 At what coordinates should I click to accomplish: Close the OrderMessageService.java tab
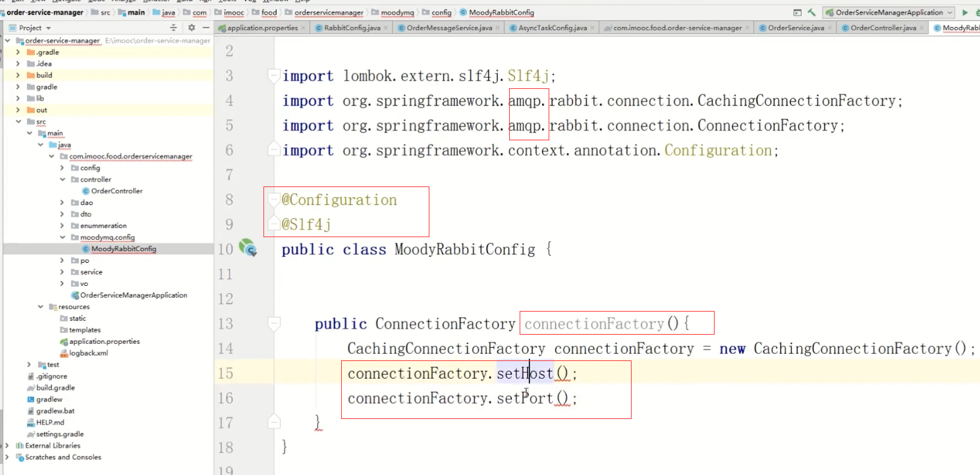click(x=497, y=28)
